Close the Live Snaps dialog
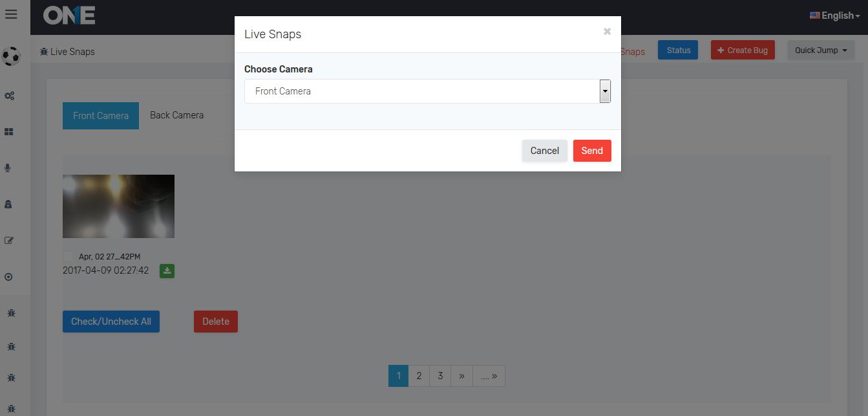 point(607,31)
